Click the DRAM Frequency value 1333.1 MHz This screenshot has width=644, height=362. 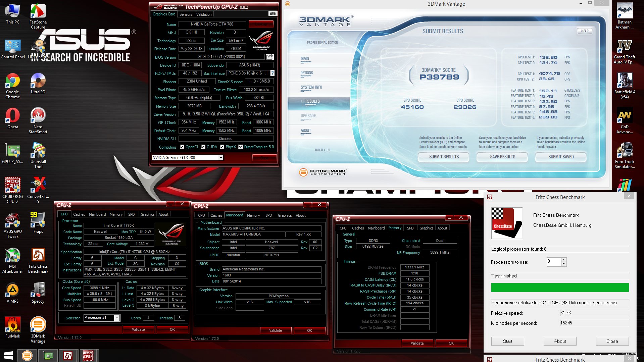414,267
